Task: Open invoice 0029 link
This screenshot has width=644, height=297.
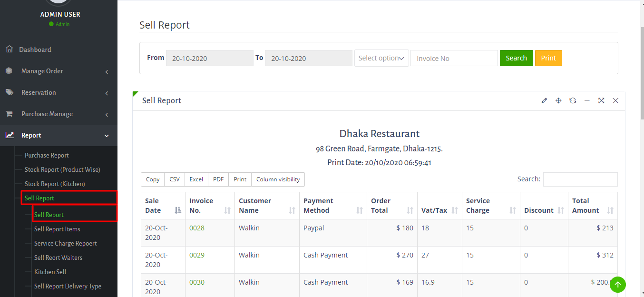Action: pos(197,255)
